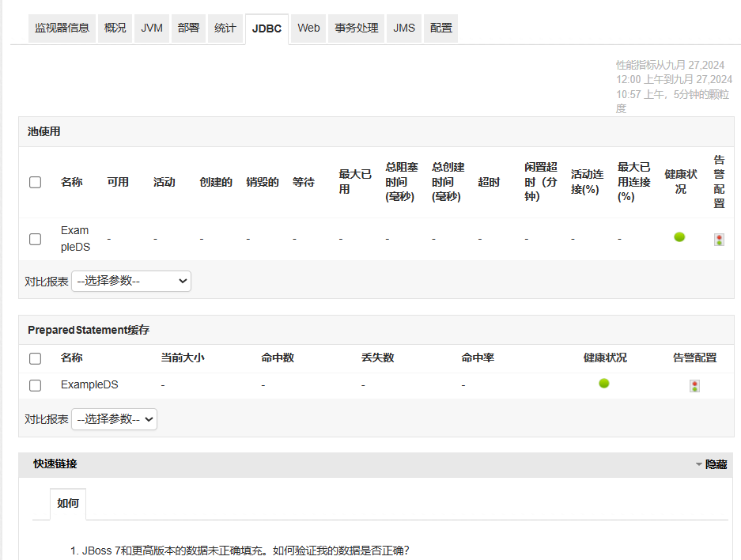741x560 pixels.
Task: Open 对比报表 dropdown under PreparedStatement缓存 table
Action: pos(114,419)
